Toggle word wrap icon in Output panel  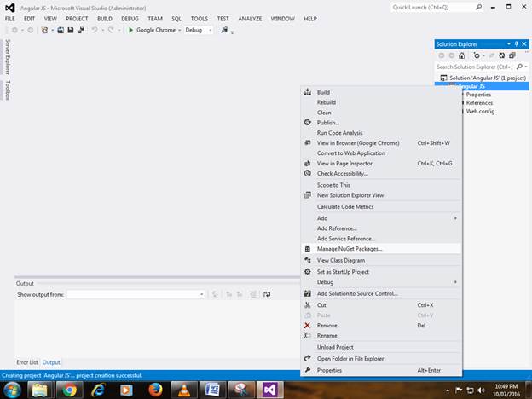pyautogui.click(x=267, y=294)
